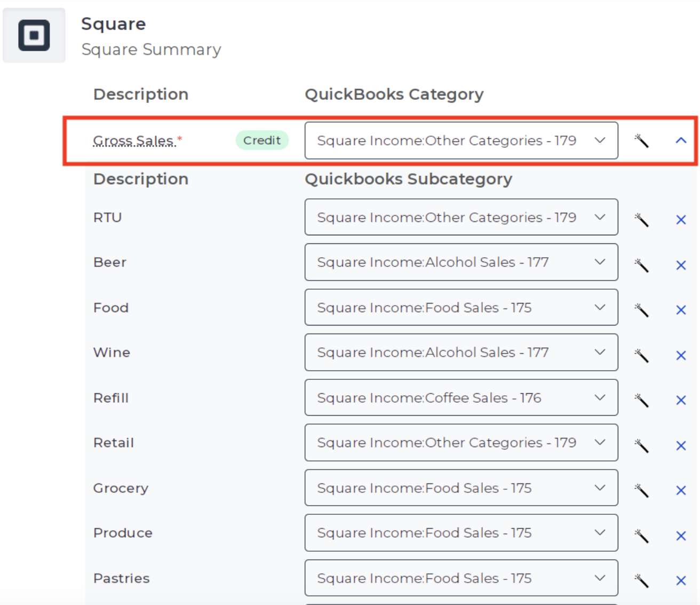Click the QuickBooks Category column header
Screen dimensions: 700x605
click(394, 94)
